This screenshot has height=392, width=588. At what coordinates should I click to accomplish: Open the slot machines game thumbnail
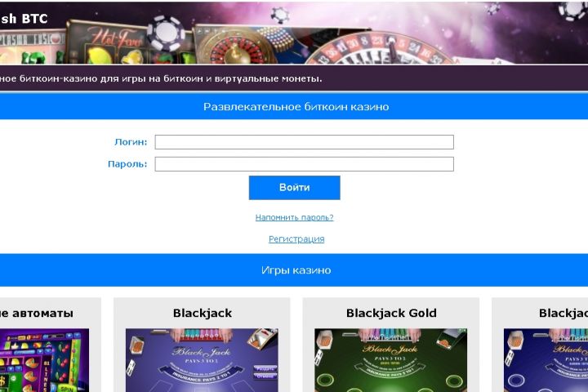click(44, 360)
